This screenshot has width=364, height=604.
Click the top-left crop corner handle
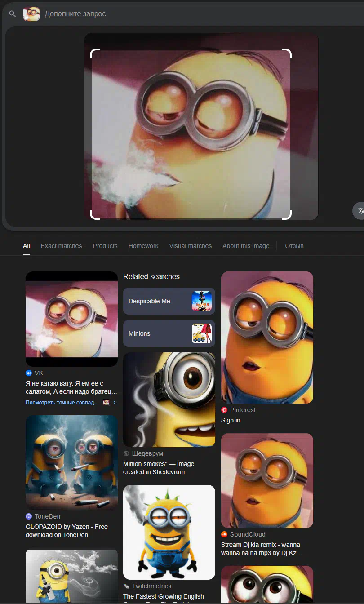tap(94, 53)
